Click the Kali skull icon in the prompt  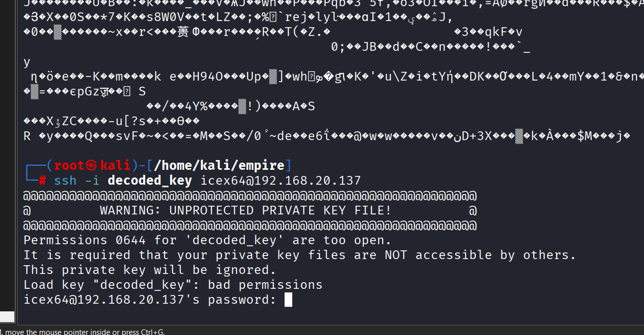click(x=92, y=166)
